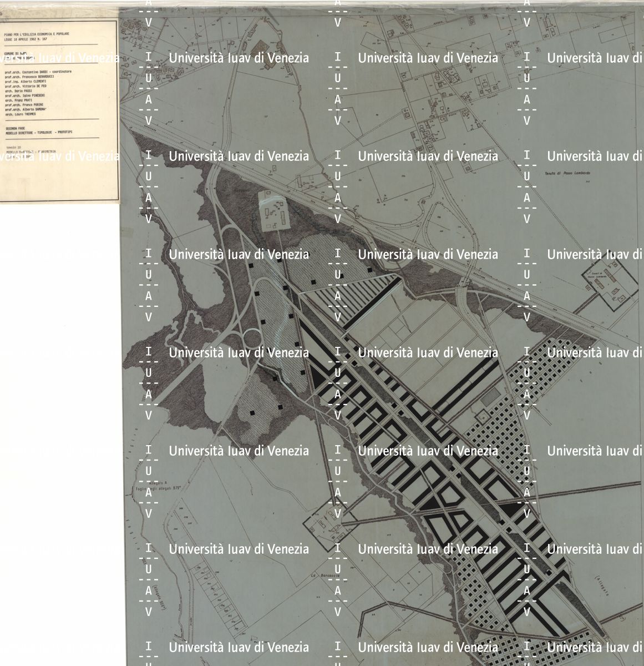The height and width of the screenshot is (666, 644).
Task: Click the circular roundabout on the interchange
Action: click(253, 338)
